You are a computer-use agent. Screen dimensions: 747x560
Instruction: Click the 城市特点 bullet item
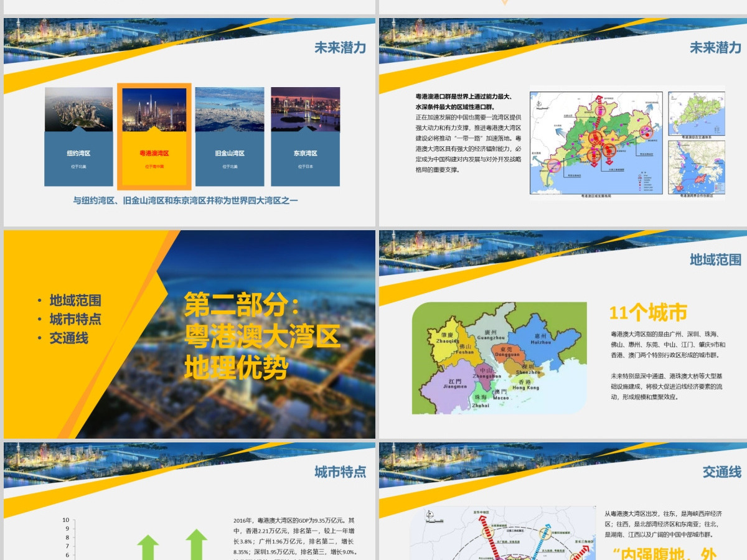pyautogui.click(x=75, y=319)
